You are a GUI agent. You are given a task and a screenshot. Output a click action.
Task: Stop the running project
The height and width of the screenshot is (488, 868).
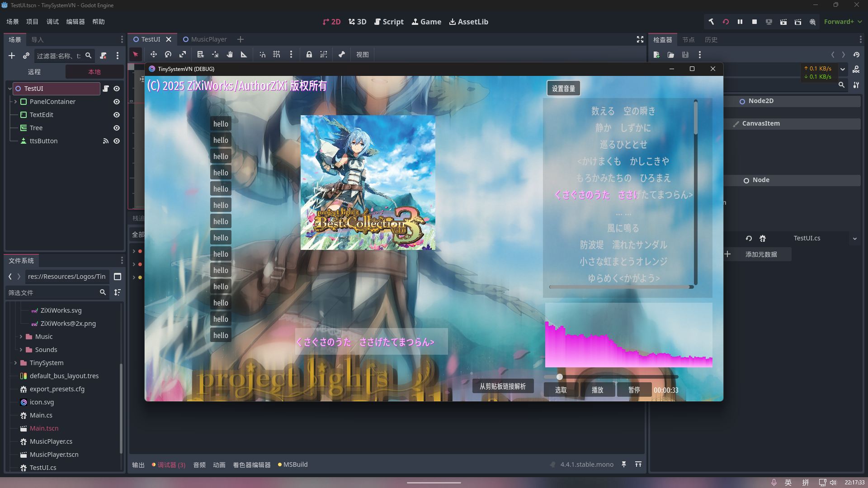pos(754,21)
